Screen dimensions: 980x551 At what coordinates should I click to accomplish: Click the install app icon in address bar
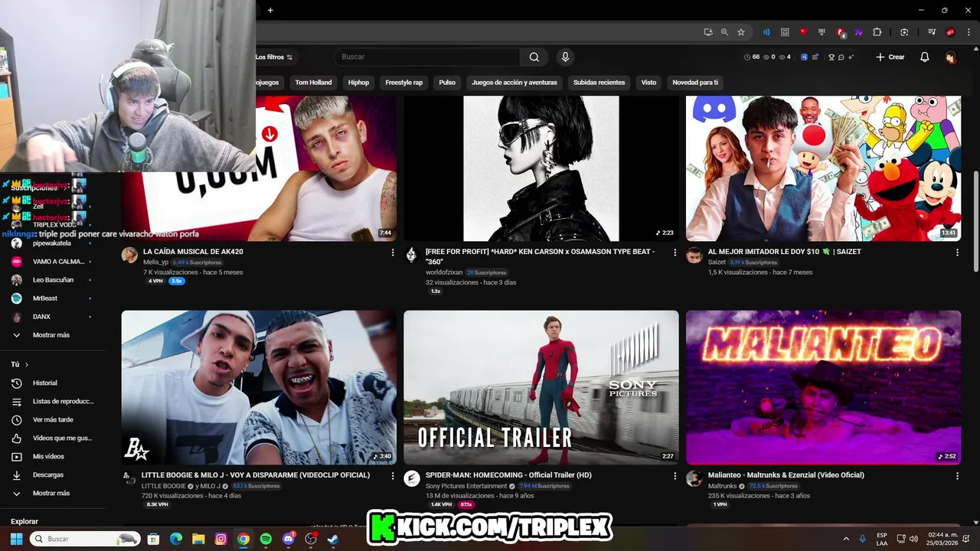[708, 32]
